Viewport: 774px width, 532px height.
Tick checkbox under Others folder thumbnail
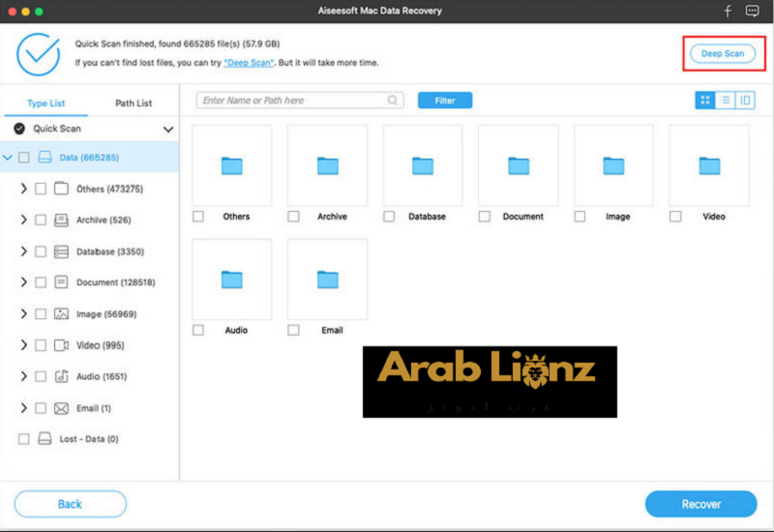[198, 216]
